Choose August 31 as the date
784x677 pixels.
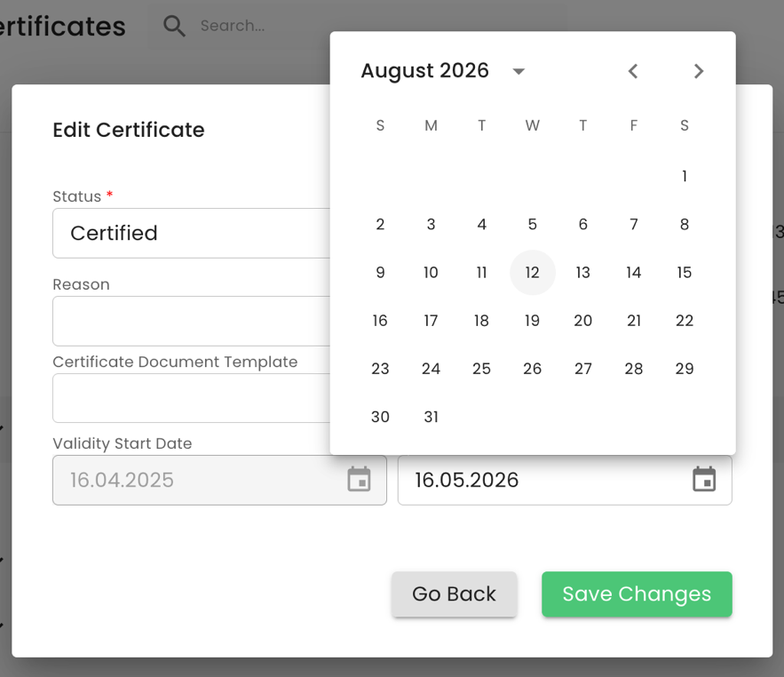click(x=432, y=417)
